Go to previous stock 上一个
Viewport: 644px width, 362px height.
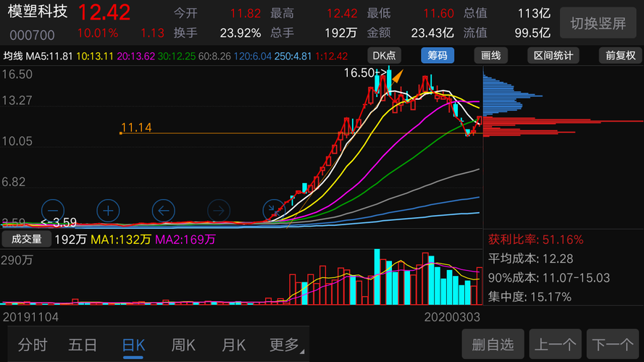click(x=556, y=344)
